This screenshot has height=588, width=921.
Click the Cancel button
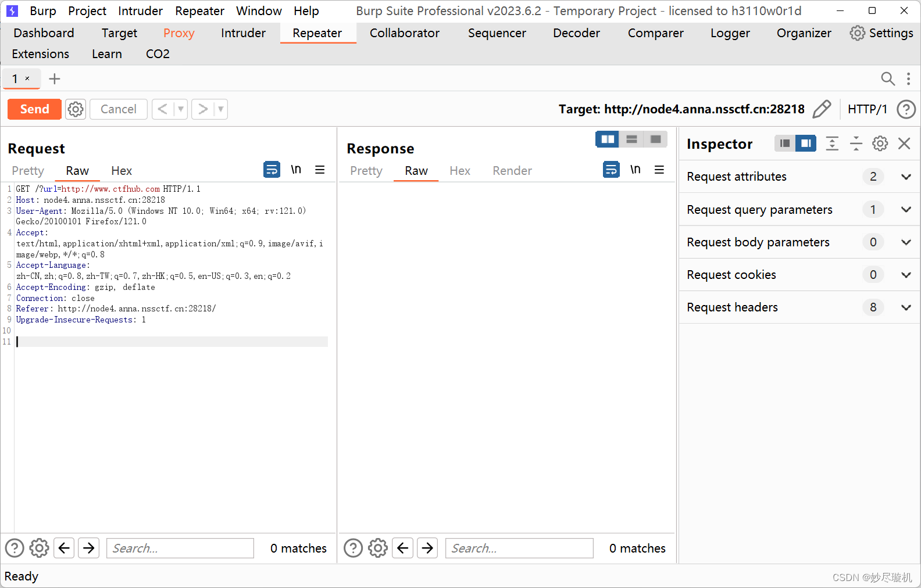(x=119, y=109)
